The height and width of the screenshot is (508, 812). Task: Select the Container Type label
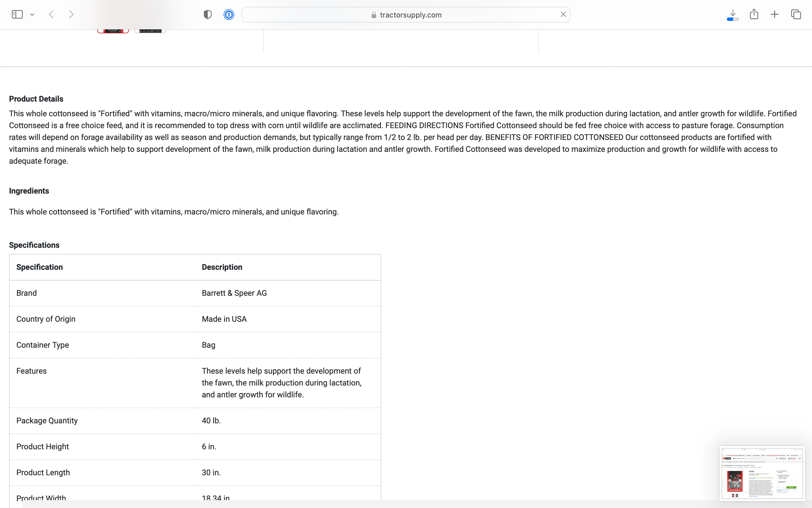(x=43, y=345)
